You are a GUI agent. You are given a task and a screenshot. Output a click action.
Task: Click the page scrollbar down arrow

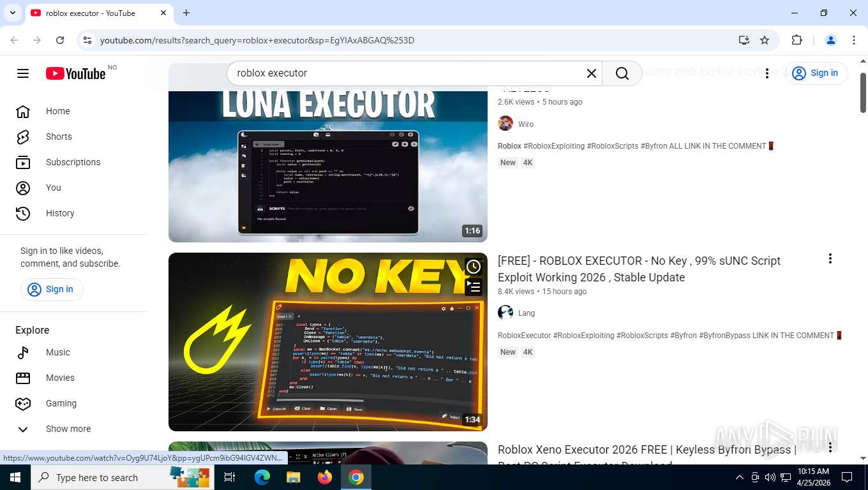863,458
